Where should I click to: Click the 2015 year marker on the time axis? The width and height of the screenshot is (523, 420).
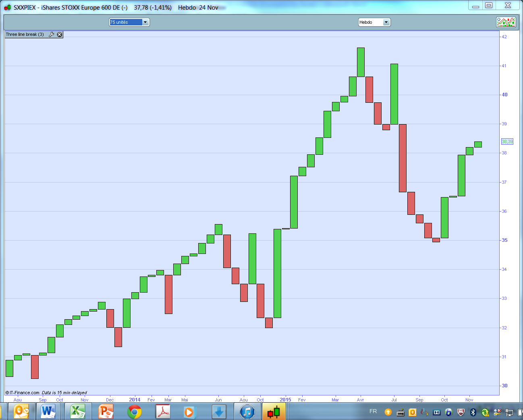click(285, 400)
